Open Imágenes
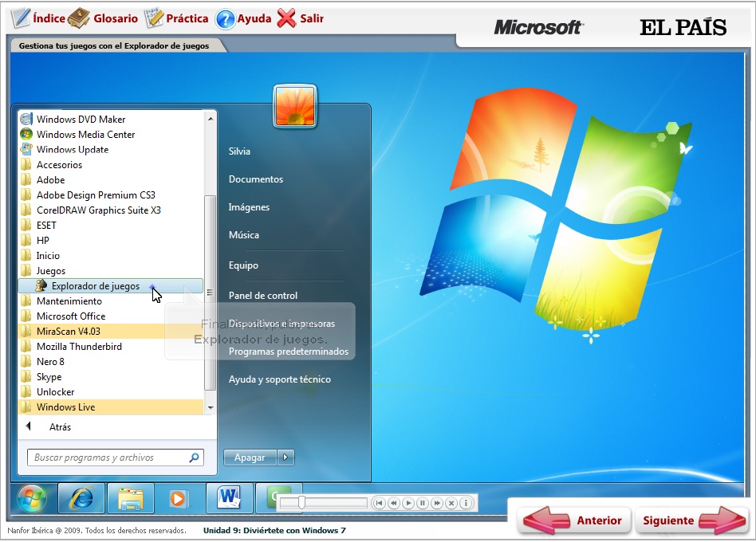The width and height of the screenshot is (756, 542). coord(249,207)
